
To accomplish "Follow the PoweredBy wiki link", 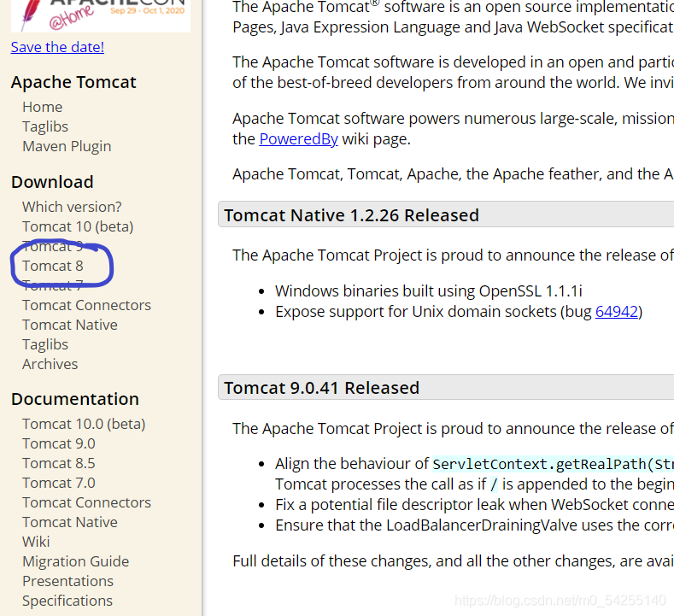I will tap(299, 139).
